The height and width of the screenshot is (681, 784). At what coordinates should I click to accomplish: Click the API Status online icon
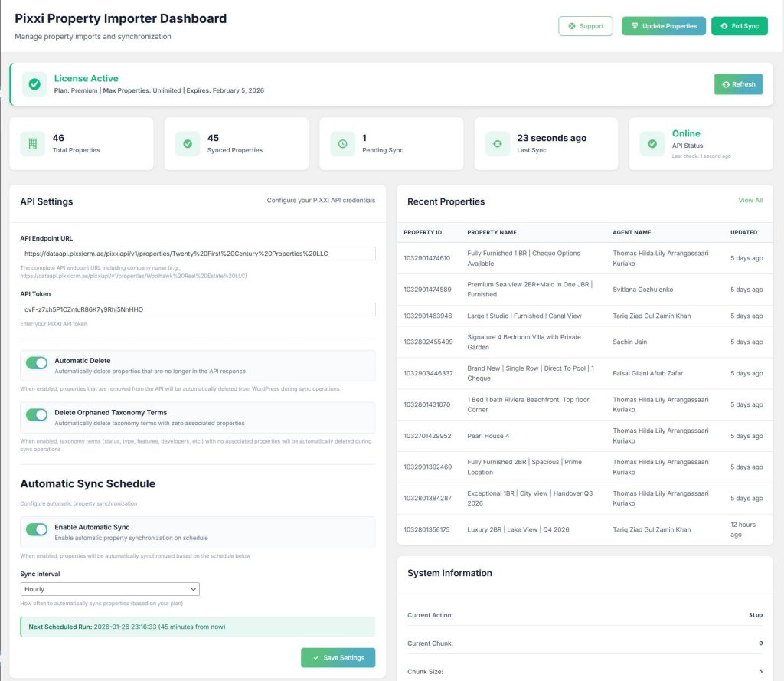click(x=652, y=143)
